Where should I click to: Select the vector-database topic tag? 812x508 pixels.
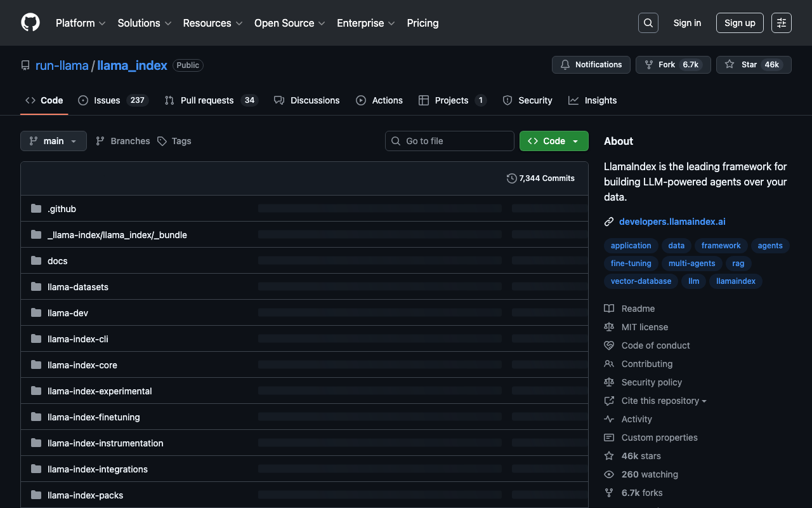641,281
